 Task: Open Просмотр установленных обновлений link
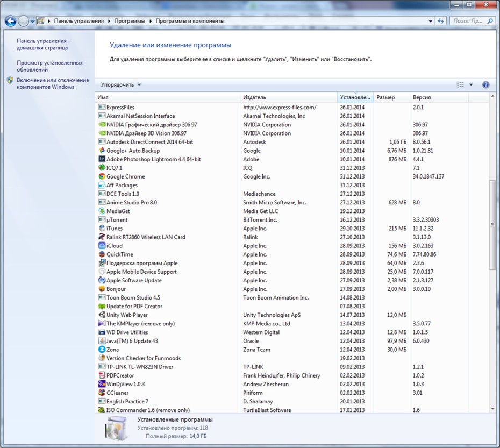pyautogui.click(x=50, y=66)
